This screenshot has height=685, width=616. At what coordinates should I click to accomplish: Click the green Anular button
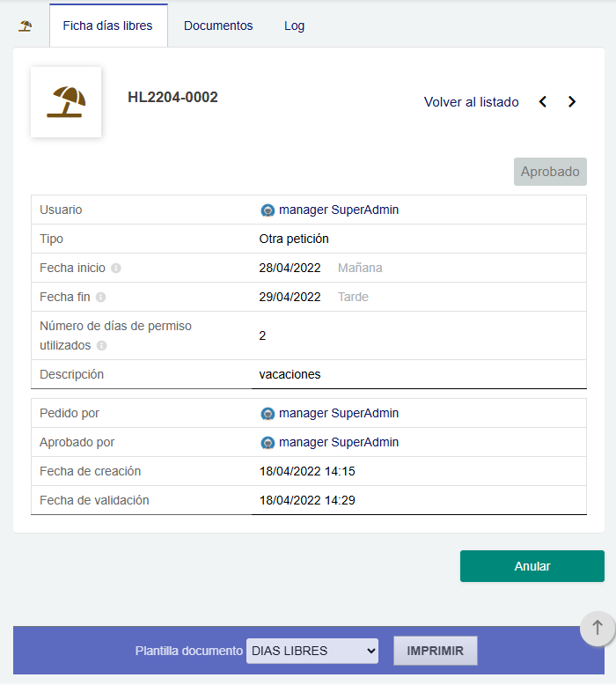pos(532,566)
